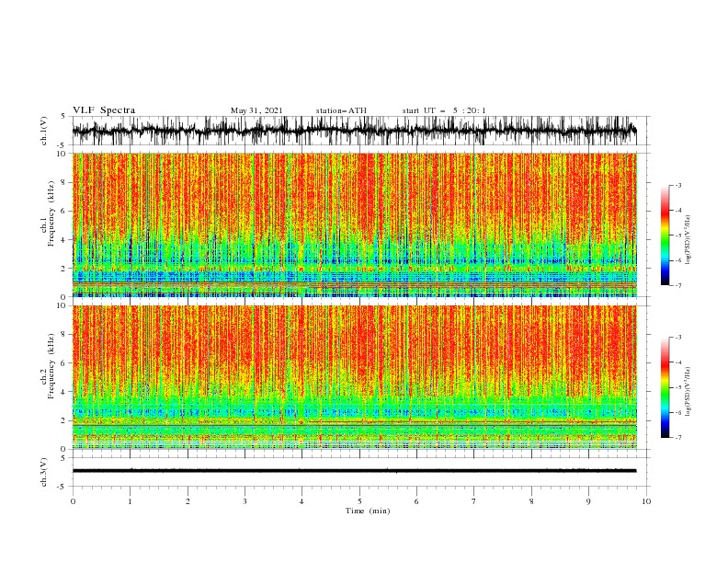The height and width of the screenshot is (563, 728).
Task: Click time axis tick label "6"
Action: coord(416,501)
